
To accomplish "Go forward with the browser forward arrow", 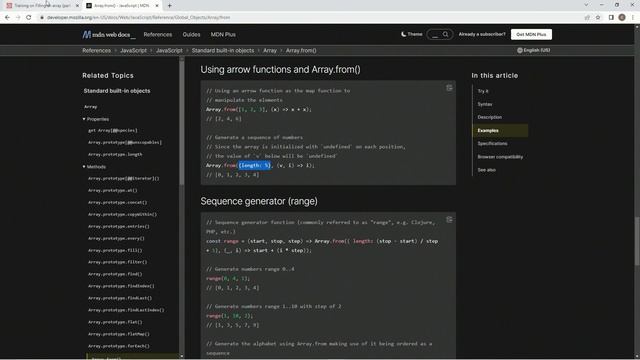I will coord(18,17).
